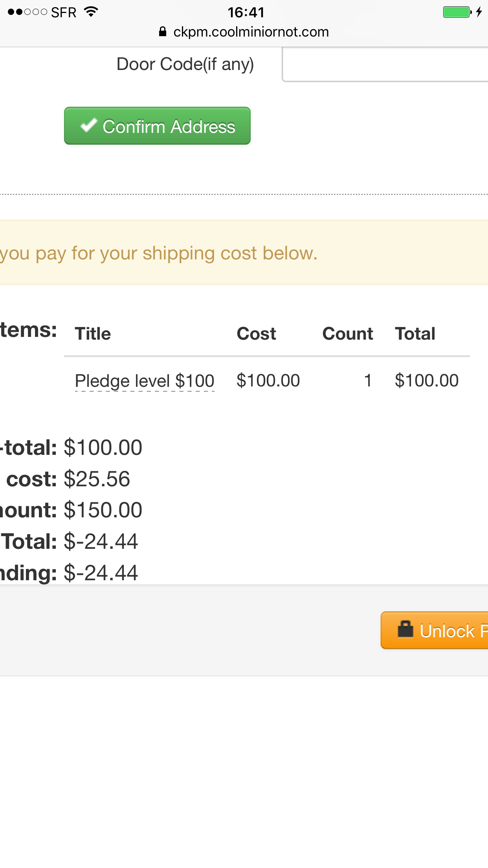Tap the lock icon on the orange button
The height and width of the screenshot is (868, 488).
click(405, 629)
